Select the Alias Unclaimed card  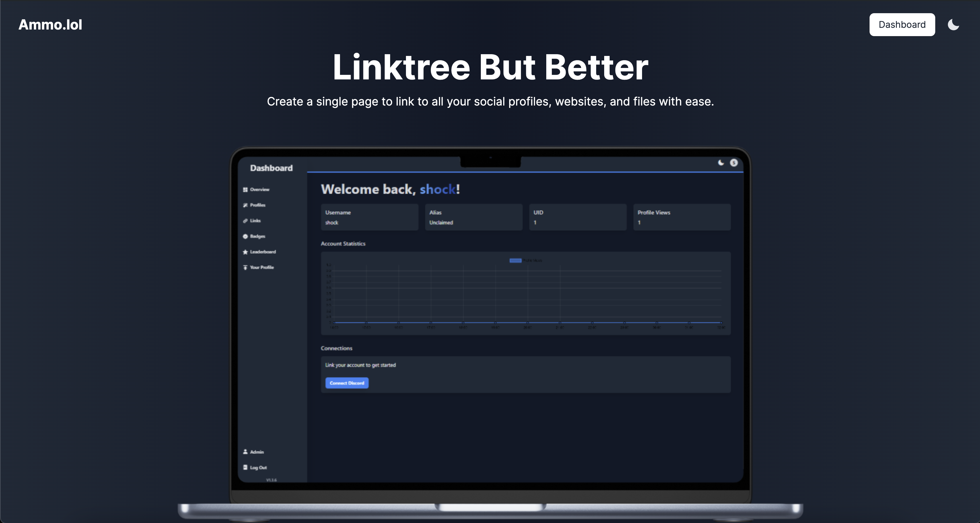[473, 217]
